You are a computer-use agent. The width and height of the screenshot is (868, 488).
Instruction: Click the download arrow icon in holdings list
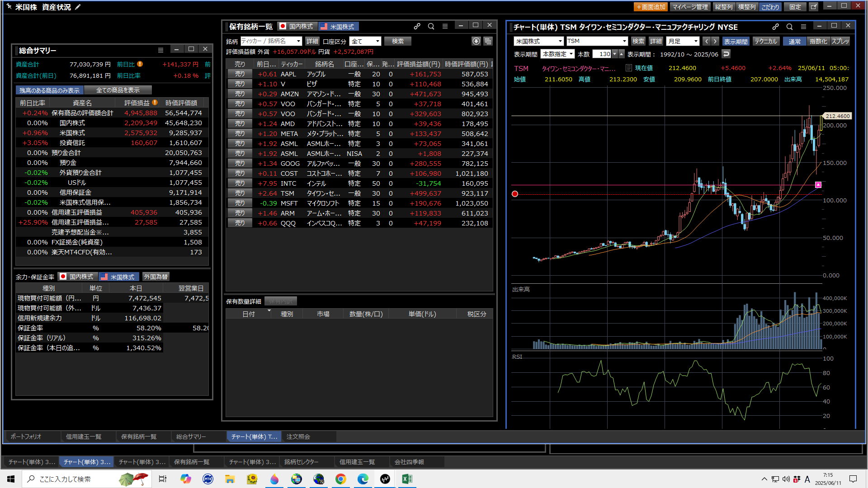(476, 41)
